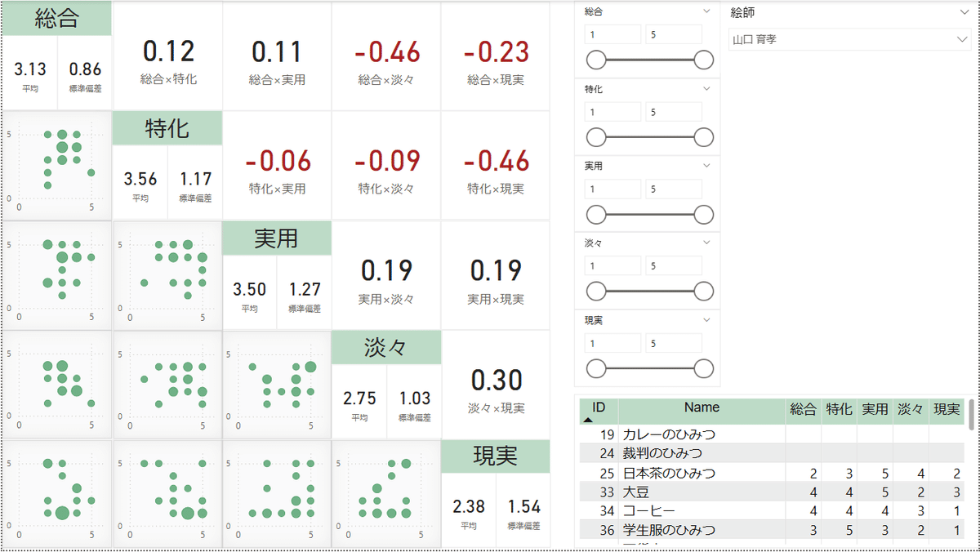The width and height of the screenshot is (980, 552).
Task: Select the 総合 slider left handle
Action: tap(596, 60)
